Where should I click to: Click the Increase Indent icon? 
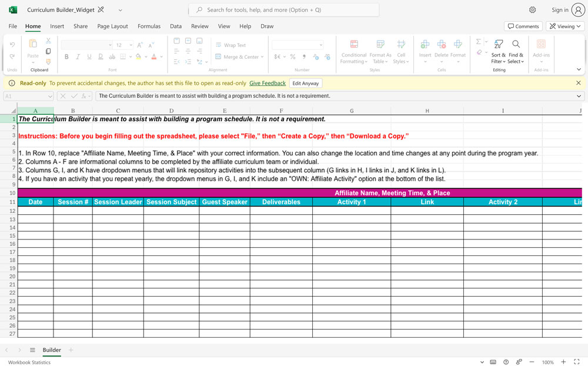click(x=188, y=62)
